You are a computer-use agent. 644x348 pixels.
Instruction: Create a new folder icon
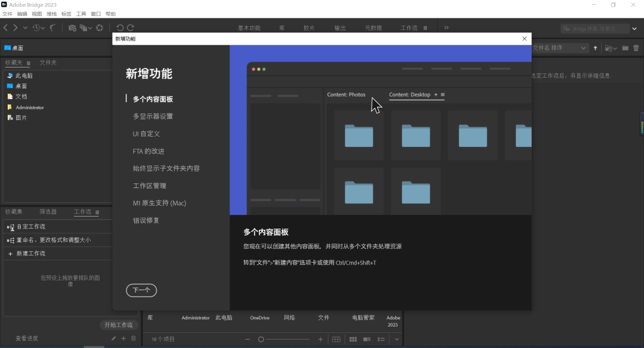625,48
